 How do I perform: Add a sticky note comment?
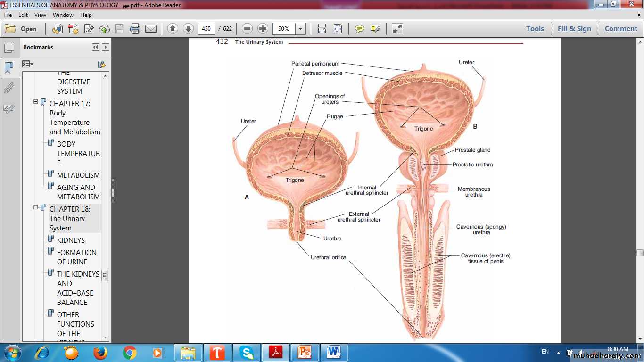click(x=360, y=29)
